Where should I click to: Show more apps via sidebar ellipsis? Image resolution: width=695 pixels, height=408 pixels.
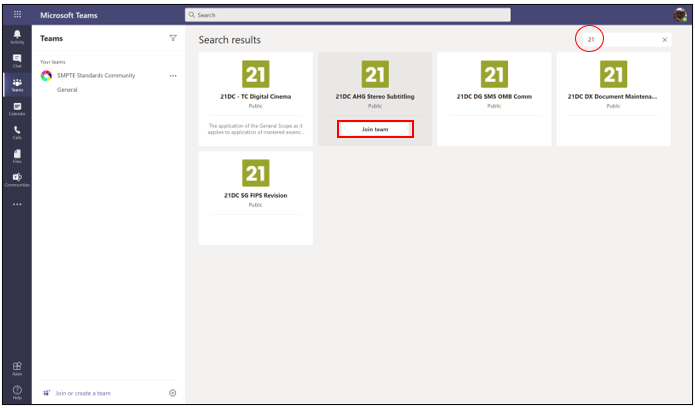pos(17,204)
